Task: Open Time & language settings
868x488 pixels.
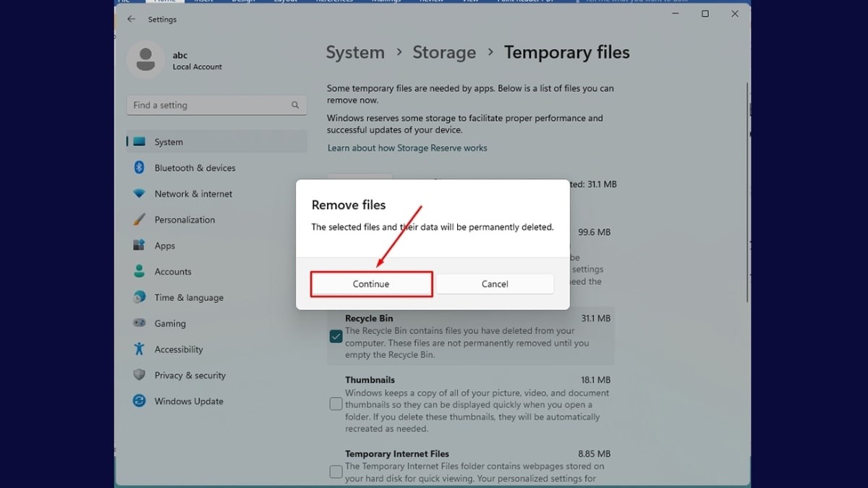Action: (217, 298)
